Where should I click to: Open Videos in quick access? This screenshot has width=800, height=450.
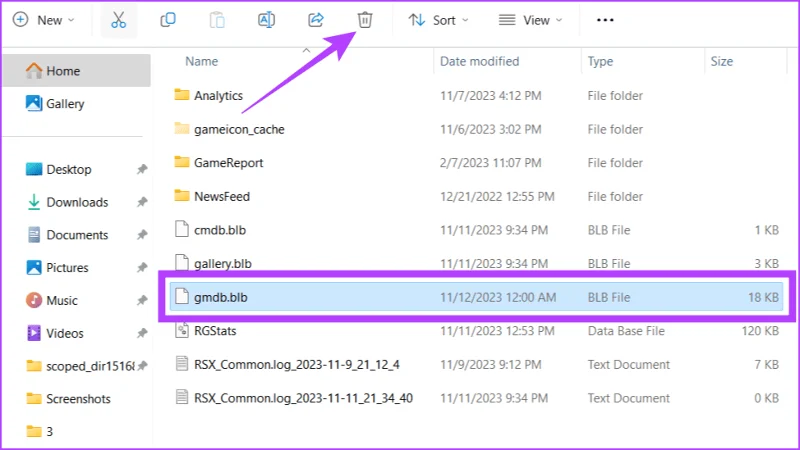coord(54,333)
